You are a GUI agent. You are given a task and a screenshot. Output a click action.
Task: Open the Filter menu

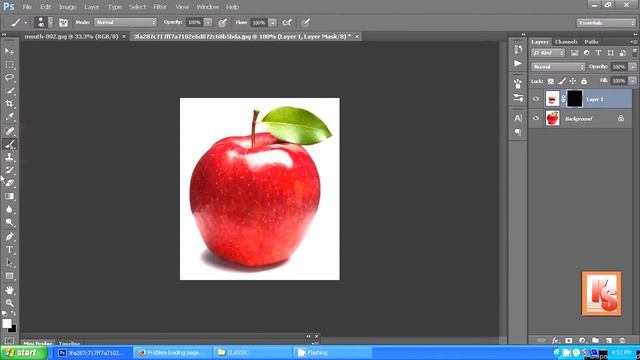click(x=160, y=7)
